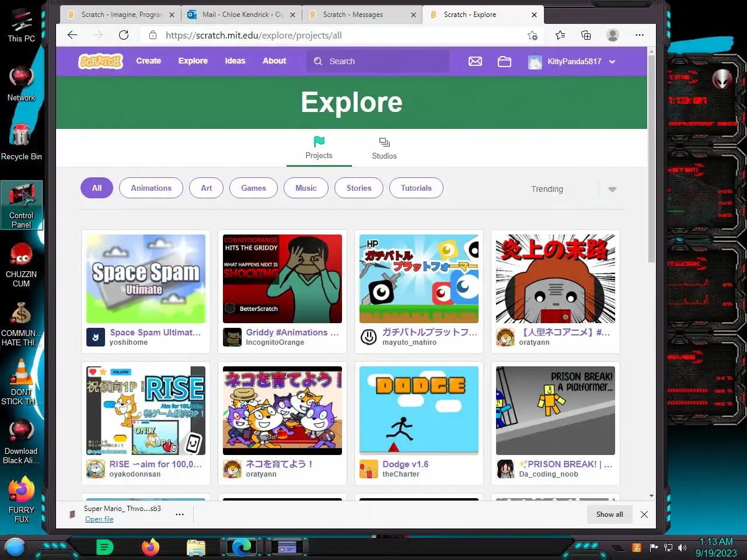
Task: Click the Start orb button
Action: (x=16, y=548)
